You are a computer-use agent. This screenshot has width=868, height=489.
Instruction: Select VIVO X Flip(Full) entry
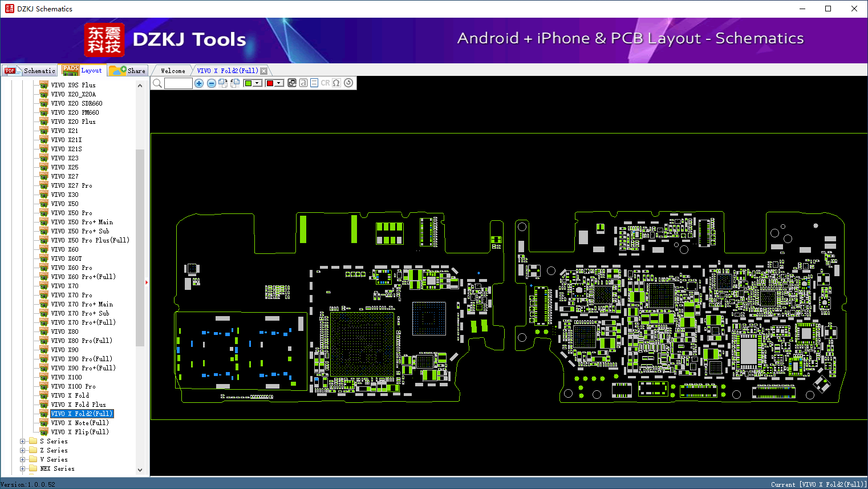[80, 432]
